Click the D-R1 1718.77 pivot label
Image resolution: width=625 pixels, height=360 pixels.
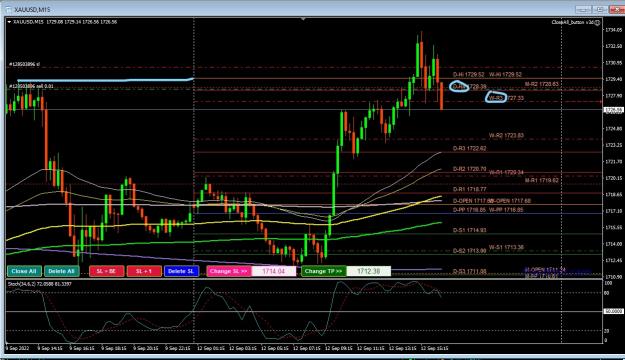470,189
